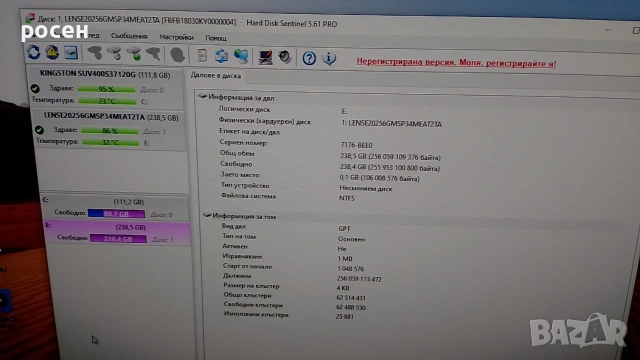The width and height of the screenshot is (640, 360).
Task: Click the blue hard disk panel toolbar icon
Action: (71, 53)
